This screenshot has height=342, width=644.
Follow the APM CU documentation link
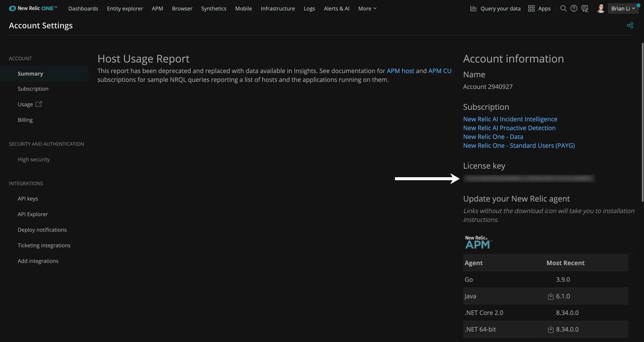point(440,71)
